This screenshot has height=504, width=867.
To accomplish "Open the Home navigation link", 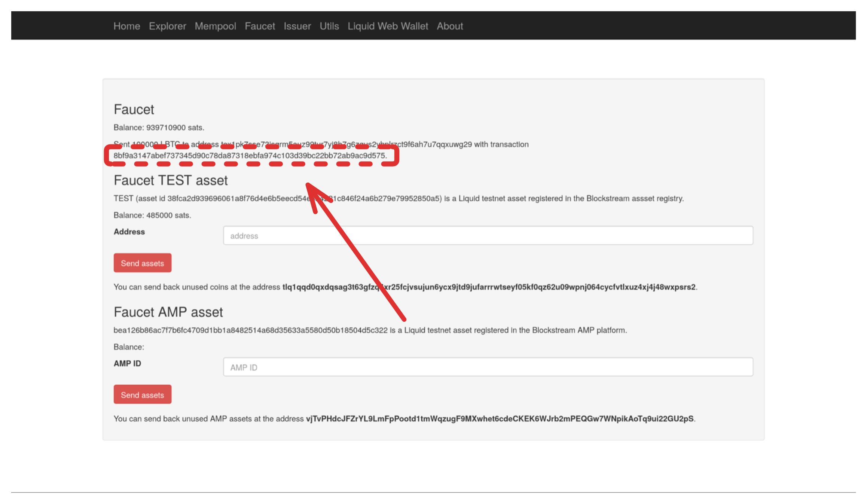I will (x=126, y=26).
